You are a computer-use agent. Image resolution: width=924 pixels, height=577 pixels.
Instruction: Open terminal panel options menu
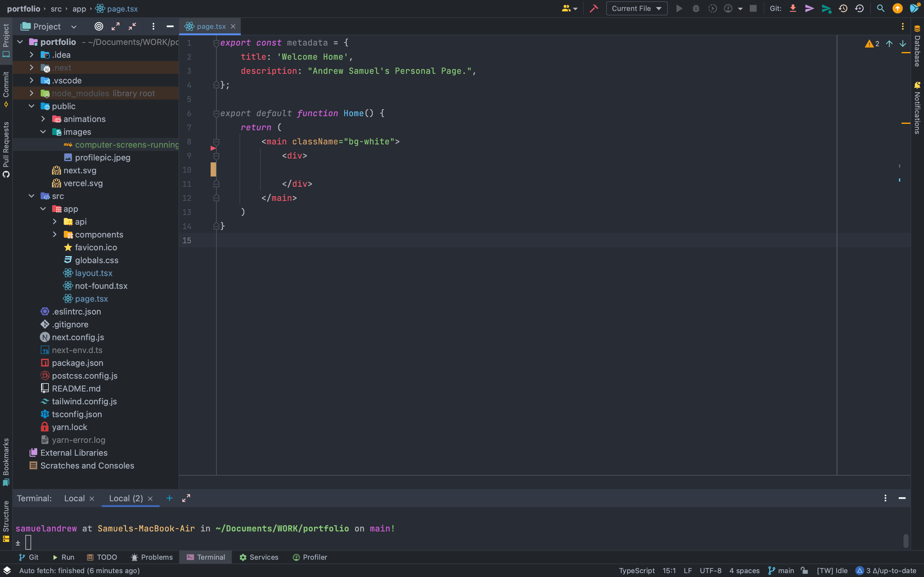pos(885,498)
